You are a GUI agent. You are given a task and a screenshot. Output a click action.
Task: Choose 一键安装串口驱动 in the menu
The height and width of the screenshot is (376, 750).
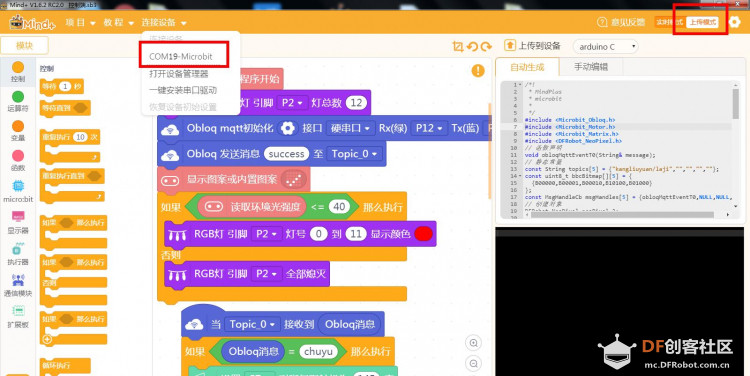click(183, 90)
